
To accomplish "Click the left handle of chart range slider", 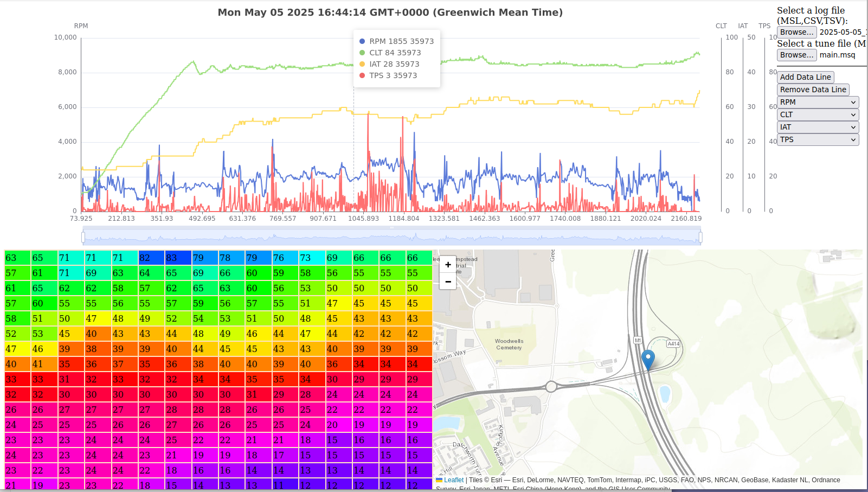I will (83, 237).
